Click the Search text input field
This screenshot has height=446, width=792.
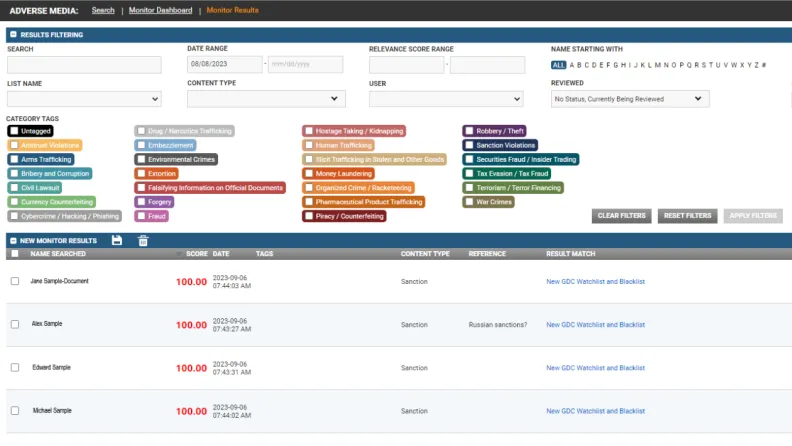click(x=84, y=65)
